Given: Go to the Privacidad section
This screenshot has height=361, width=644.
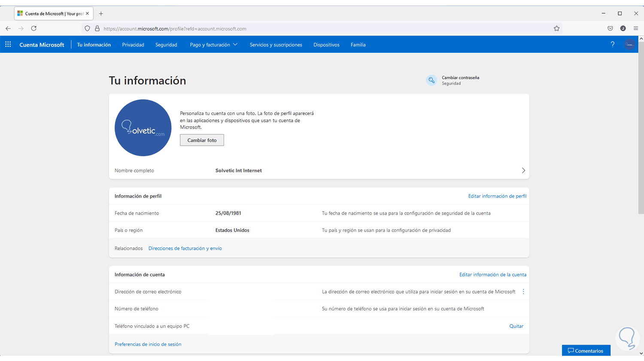Looking at the screenshot, I should pos(133,45).
